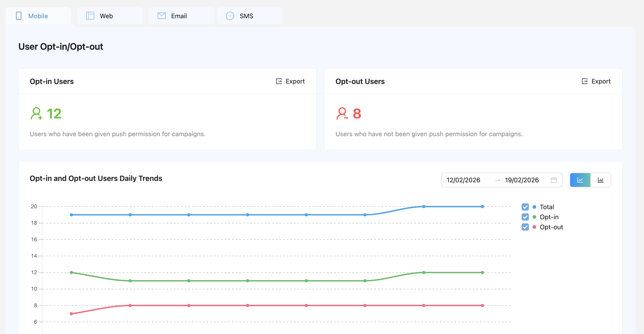Screen dimensions: 644x334
Task: Click Opt-out Users export icon
Action: click(585, 81)
